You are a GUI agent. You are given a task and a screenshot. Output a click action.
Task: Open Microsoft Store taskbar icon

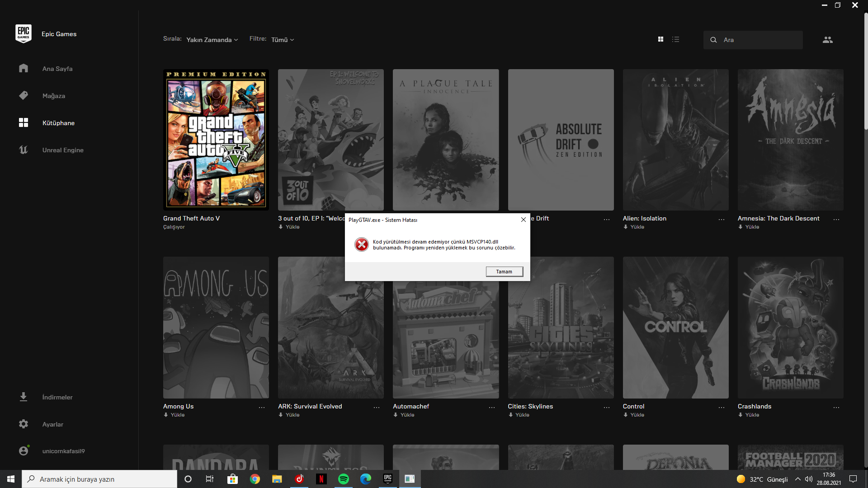tap(232, 479)
